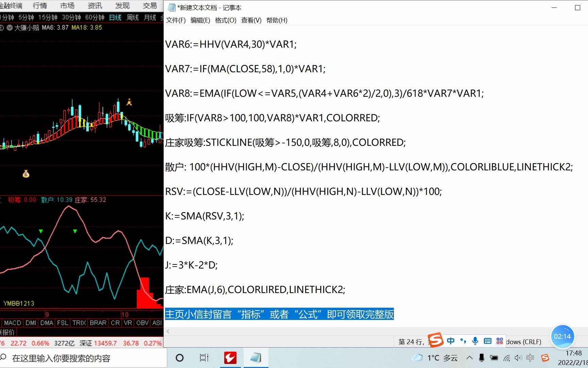The image size is (588, 368).
Task: Click the battery power tray icon
Action: coord(494,358)
